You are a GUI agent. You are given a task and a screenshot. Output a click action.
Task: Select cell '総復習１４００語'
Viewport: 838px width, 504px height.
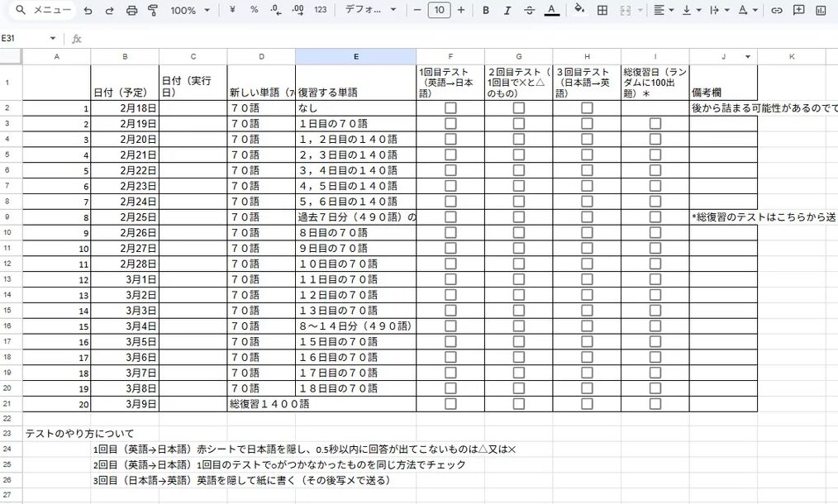321,404
